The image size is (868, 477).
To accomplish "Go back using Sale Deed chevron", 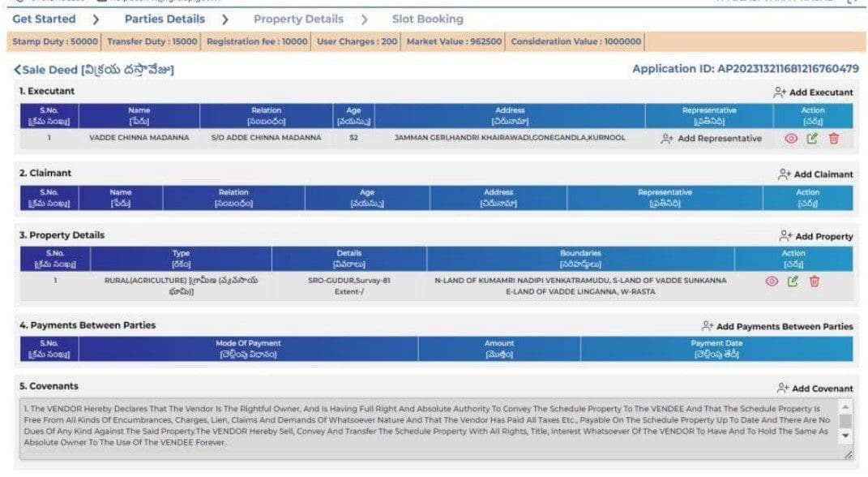I will [x=17, y=70].
